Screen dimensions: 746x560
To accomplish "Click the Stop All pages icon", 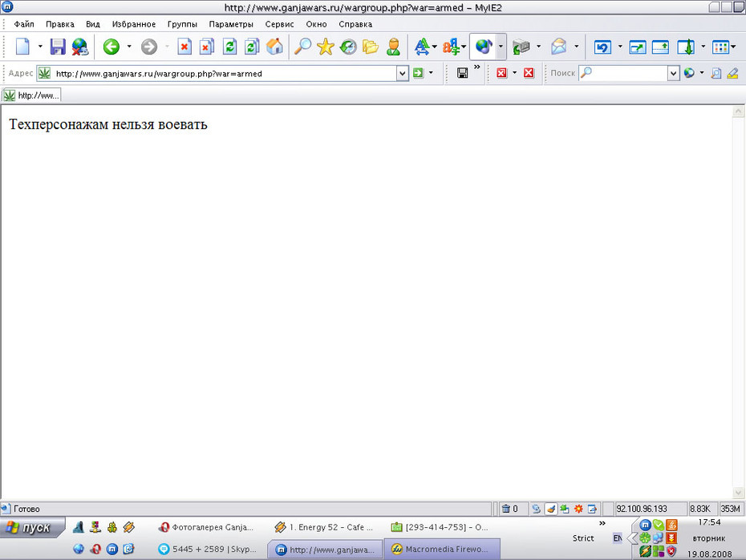I will tap(206, 47).
